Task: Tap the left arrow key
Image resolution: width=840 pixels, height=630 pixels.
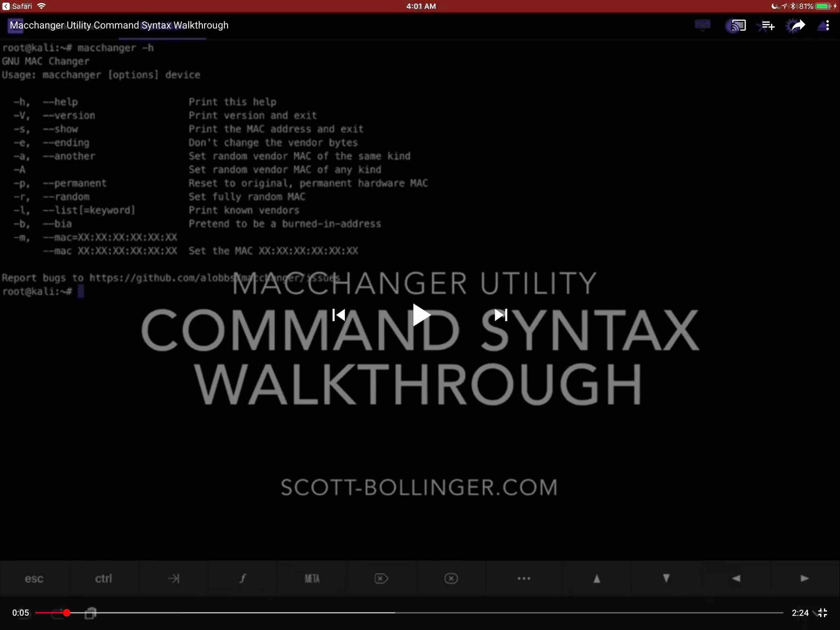Action: click(736, 579)
